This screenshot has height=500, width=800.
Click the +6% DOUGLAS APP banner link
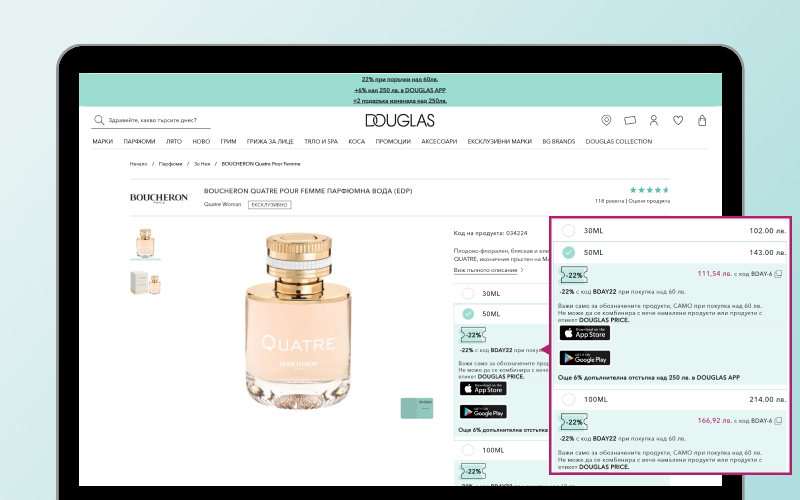[400, 90]
